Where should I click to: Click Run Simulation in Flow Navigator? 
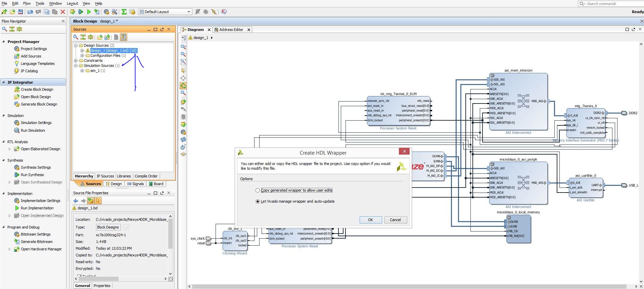pyautogui.click(x=33, y=130)
